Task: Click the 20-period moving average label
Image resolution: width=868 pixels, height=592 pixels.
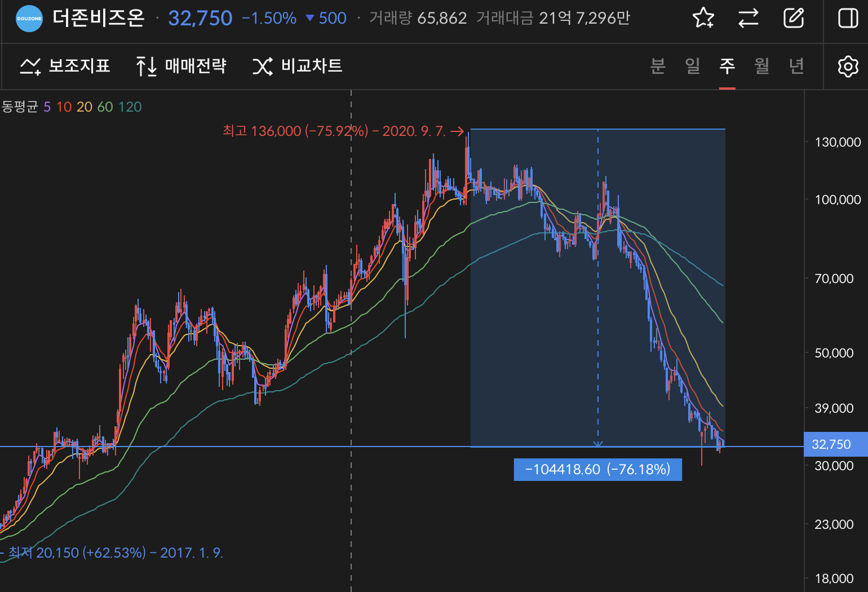Action: (x=85, y=107)
